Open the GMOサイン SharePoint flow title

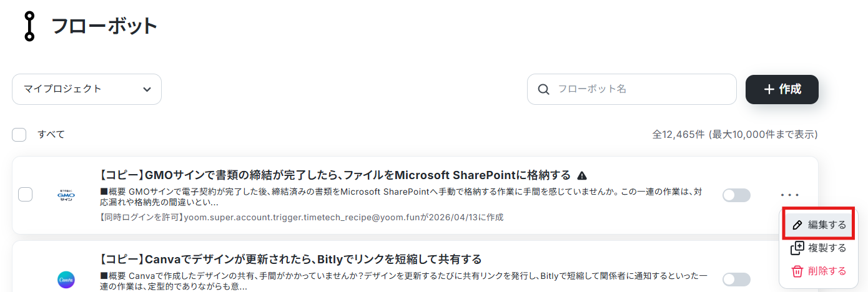pyautogui.click(x=335, y=175)
